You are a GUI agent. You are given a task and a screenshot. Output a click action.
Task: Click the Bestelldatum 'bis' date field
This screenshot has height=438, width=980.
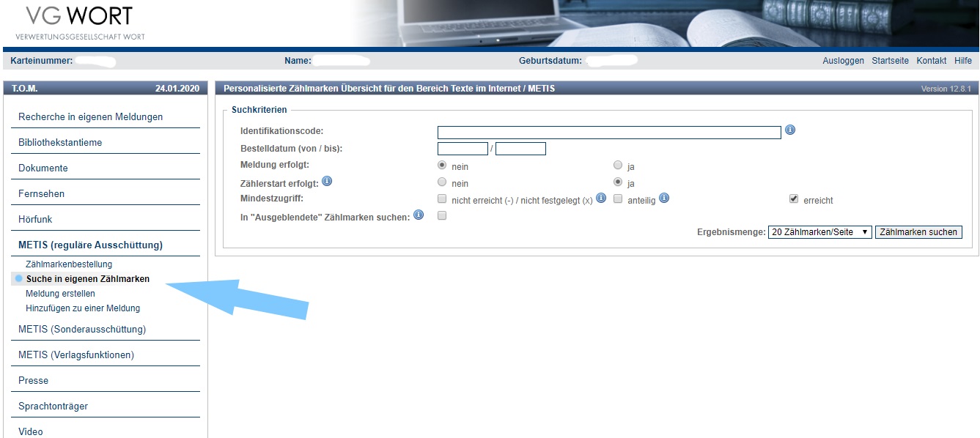[520, 149]
